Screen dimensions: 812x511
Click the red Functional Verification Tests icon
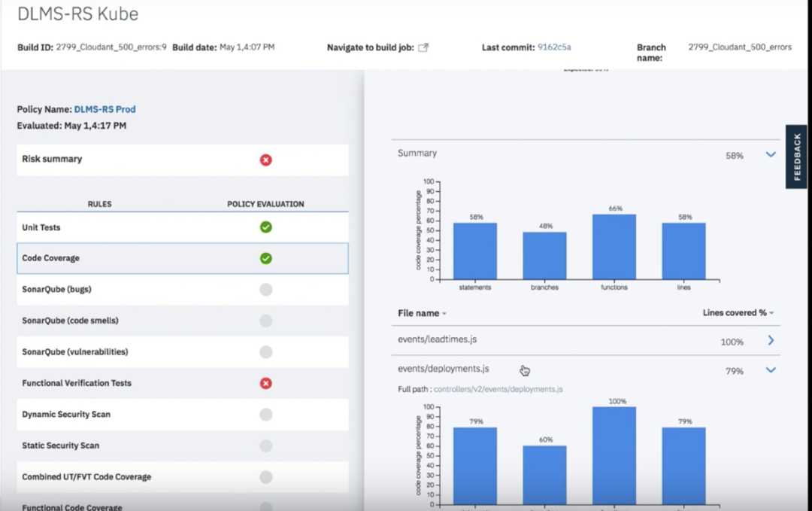click(265, 383)
